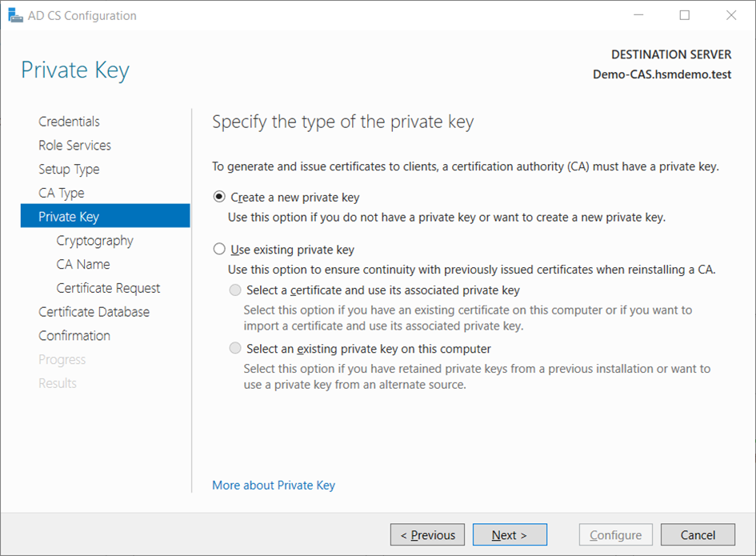Open the Cryptography sub-step
The height and width of the screenshot is (556, 756).
94,241
